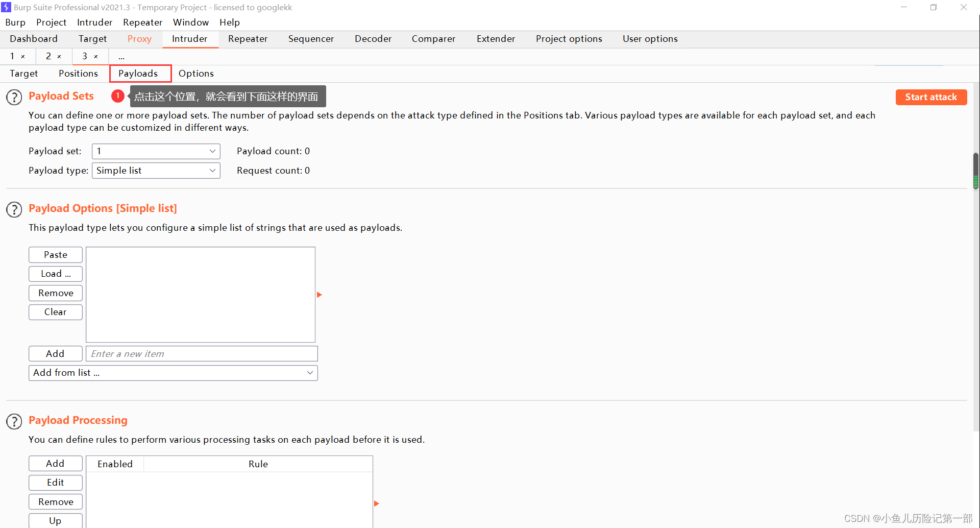Expand the Add from list dropdown
Viewport: 980px width, 528px height.
pos(173,373)
